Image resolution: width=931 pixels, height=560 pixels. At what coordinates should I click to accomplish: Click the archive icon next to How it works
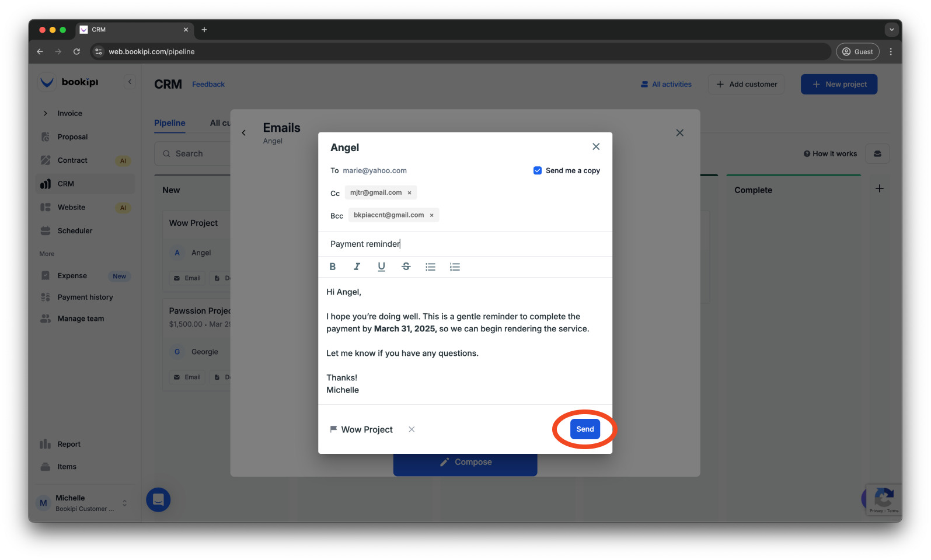877,154
